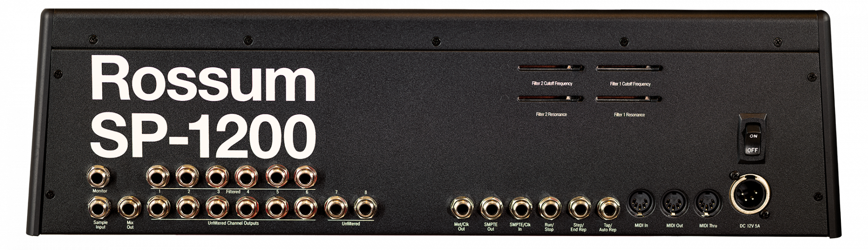This screenshot has height=250, width=868.
Task: Adjust the Filter 2 Cutoff Frequency slider
Action: (x=551, y=68)
